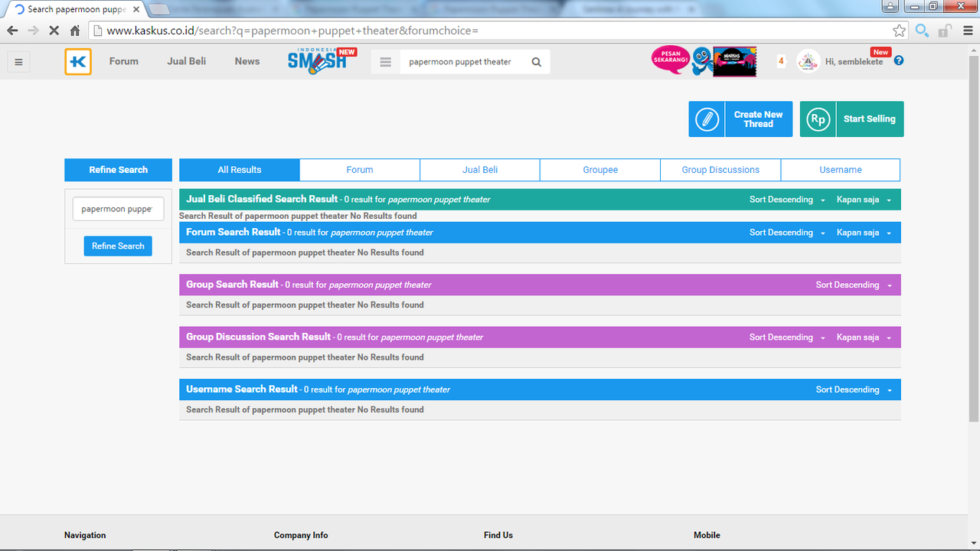Click the Refine Search panel header
Screen dimensions: 980x551
pyautogui.click(x=118, y=170)
